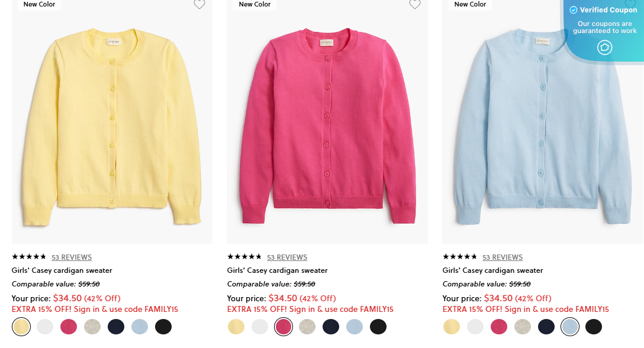Screen dimensions: 644x348
Task: Toggle the wishlist heart on the blue cardigan
Action: [x=630, y=5]
